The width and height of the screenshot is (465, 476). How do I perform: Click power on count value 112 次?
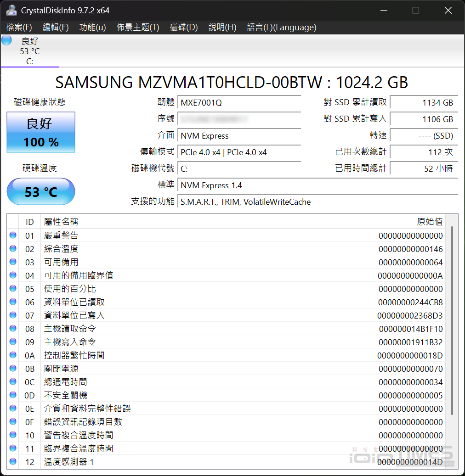coord(424,152)
